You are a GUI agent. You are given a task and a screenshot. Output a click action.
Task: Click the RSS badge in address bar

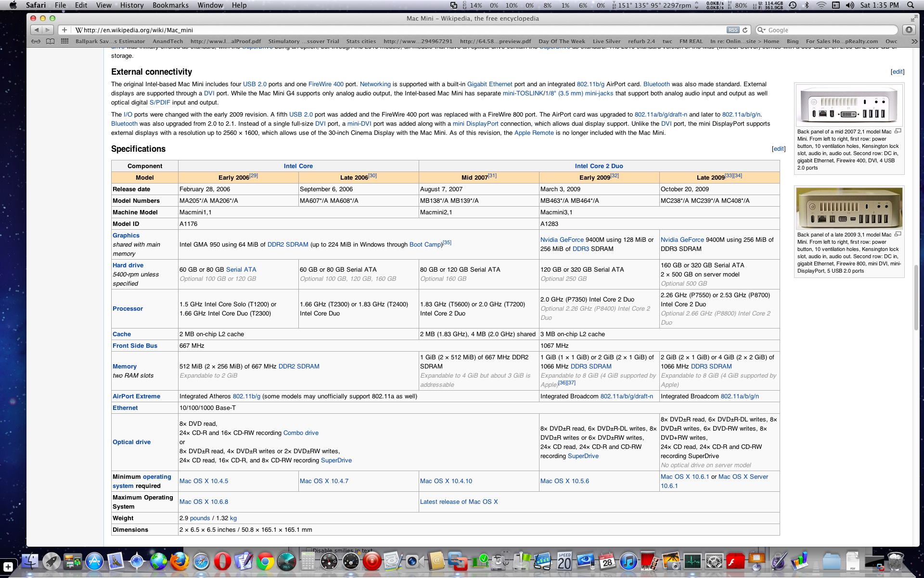[x=732, y=30]
